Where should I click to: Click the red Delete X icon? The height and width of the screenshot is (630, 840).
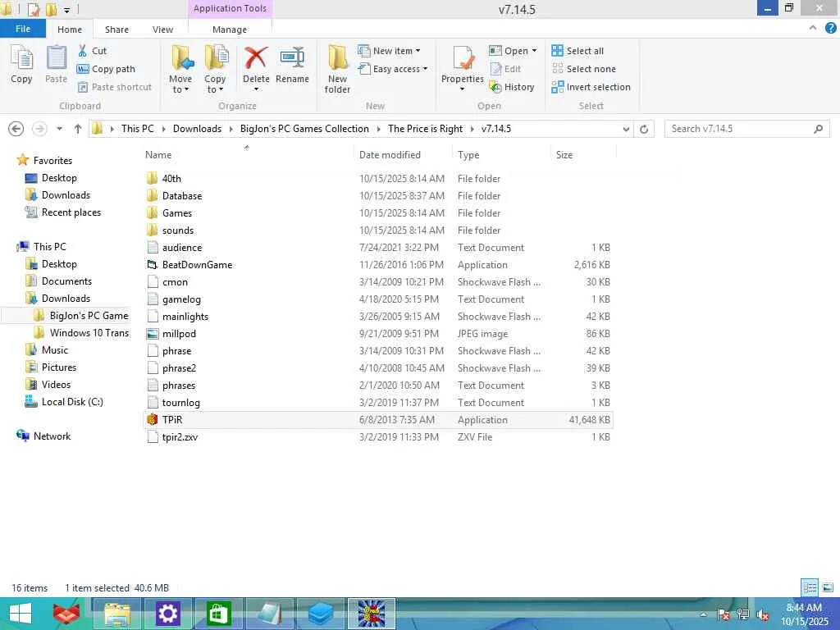pyautogui.click(x=256, y=58)
